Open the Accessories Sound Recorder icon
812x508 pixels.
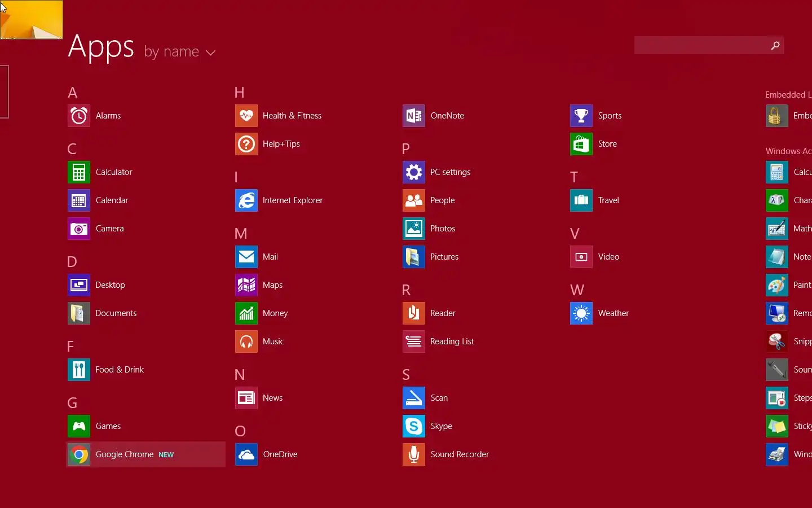(x=777, y=370)
